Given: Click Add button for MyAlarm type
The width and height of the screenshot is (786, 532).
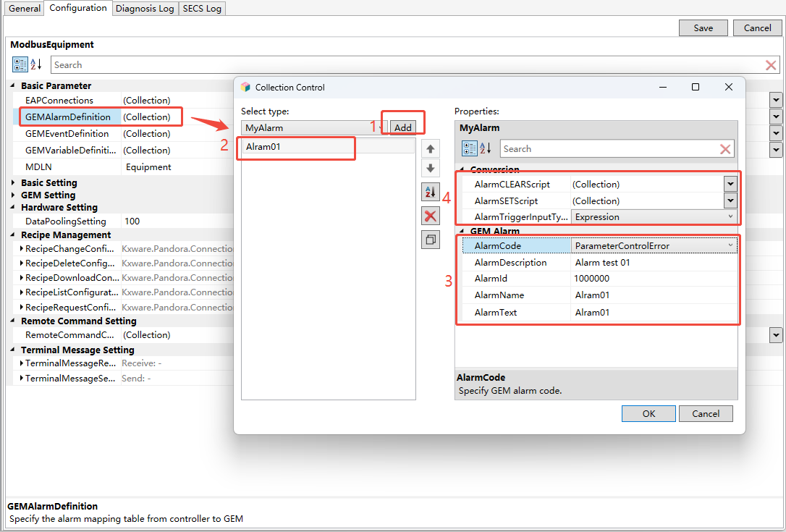Looking at the screenshot, I should tap(402, 127).
